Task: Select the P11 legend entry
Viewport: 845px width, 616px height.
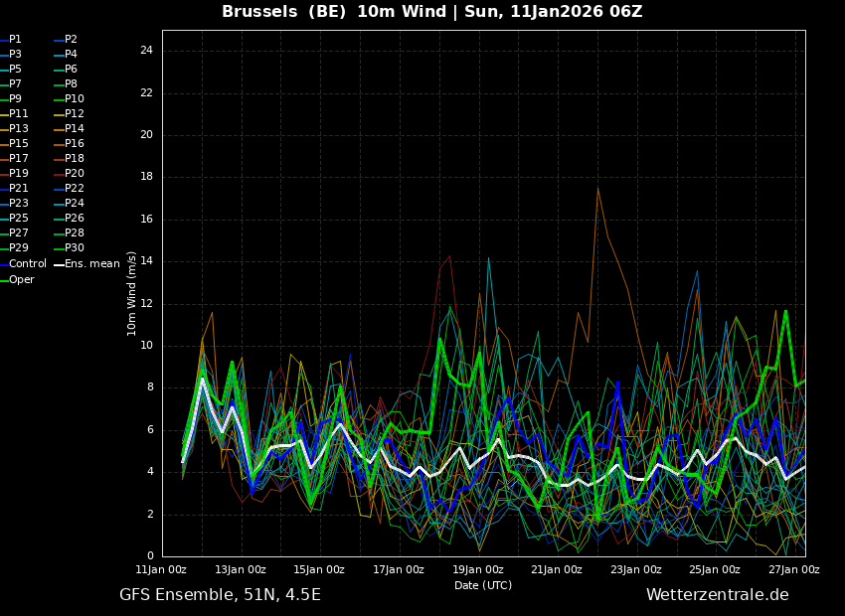Action: pos(14,113)
